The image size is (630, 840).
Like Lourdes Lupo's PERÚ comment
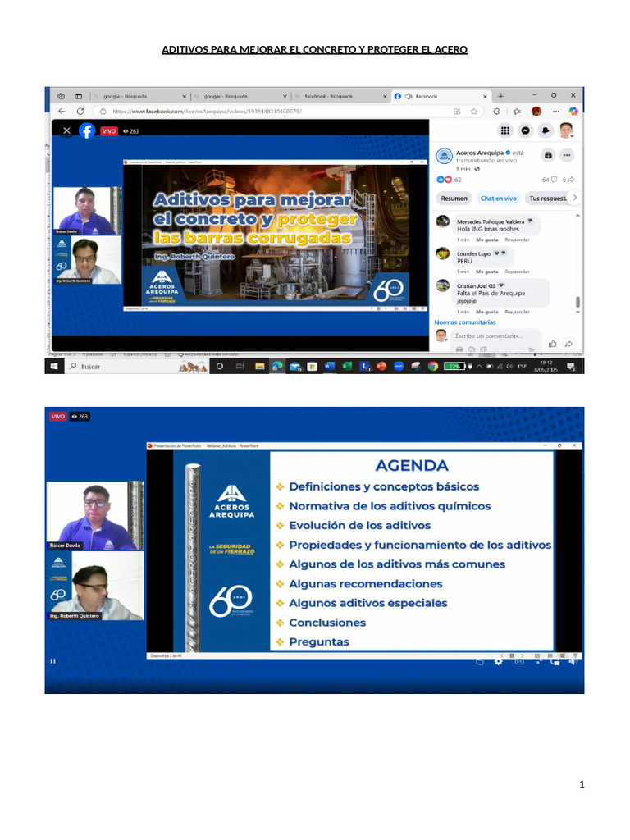pyautogui.click(x=487, y=272)
